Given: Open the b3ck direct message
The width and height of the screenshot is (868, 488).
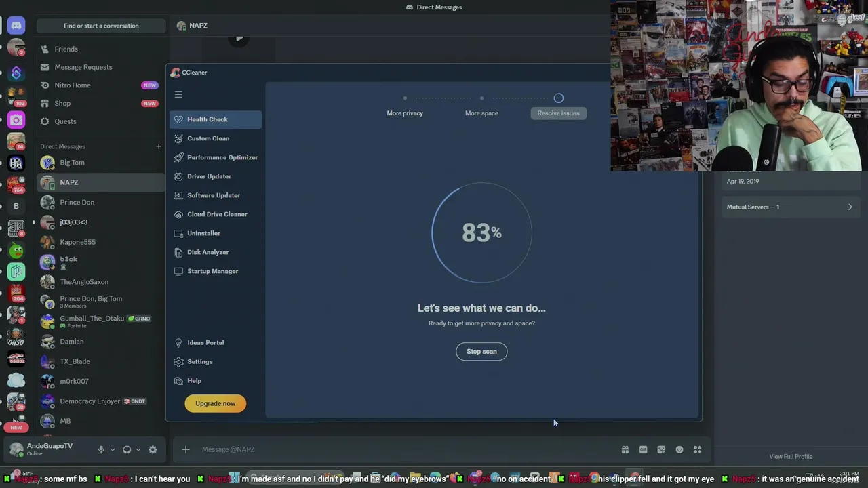Looking at the screenshot, I should [100, 262].
